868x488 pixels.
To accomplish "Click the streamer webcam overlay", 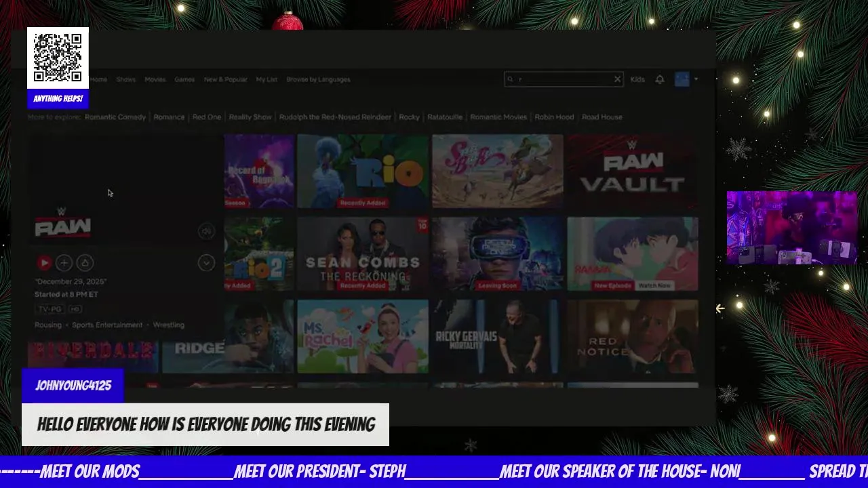I will pyautogui.click(x=792, y=228).
